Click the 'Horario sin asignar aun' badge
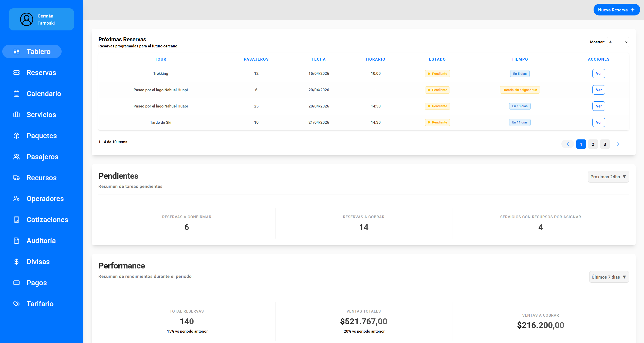644x343 pixels. [x=520, y=90]
